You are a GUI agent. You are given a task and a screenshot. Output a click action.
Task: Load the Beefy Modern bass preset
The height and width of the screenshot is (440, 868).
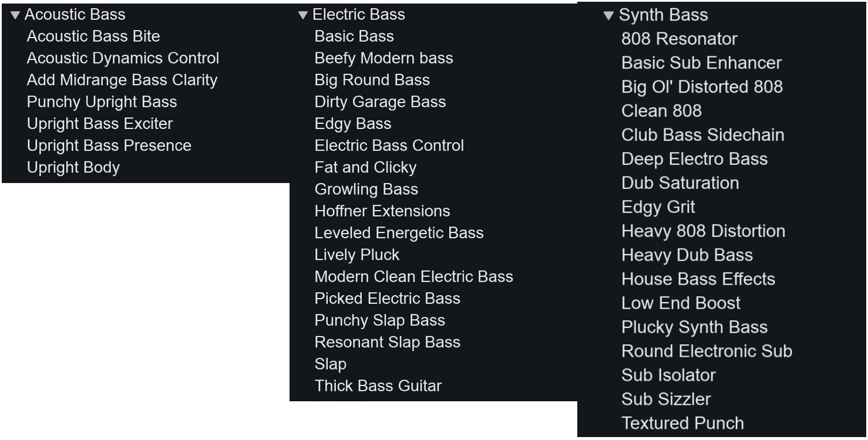(x=384, y=58)
